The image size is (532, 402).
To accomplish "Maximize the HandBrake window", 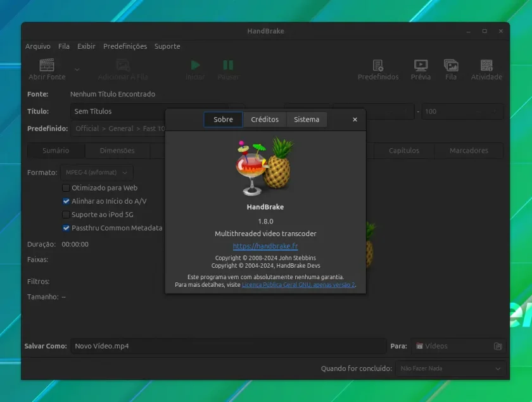I will coord(484,31).
